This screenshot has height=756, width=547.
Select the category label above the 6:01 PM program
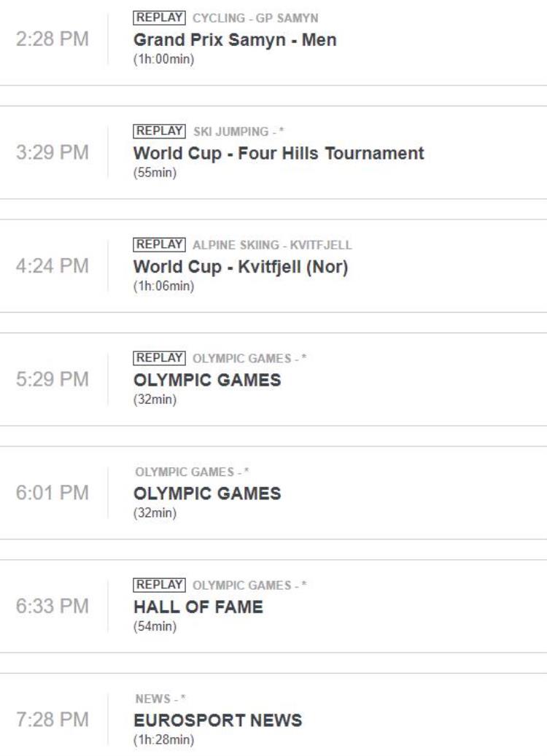192,472
